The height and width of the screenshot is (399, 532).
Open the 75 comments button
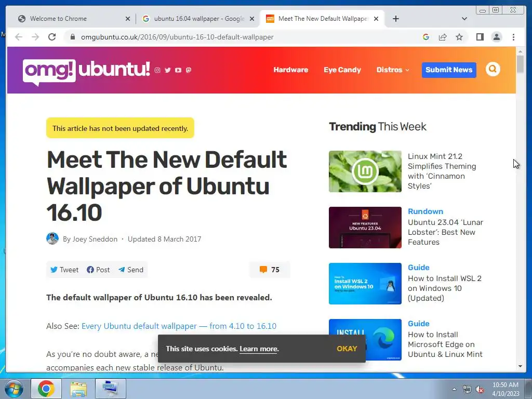[270, 270]
